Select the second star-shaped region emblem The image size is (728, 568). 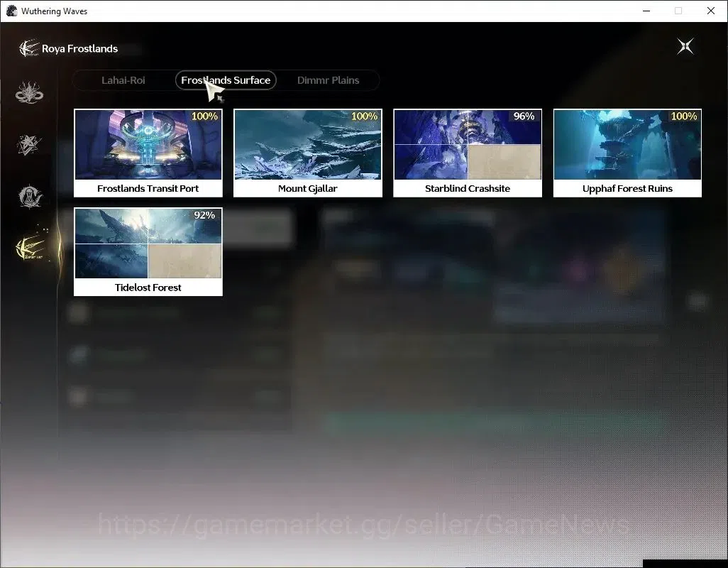(29, 144)
